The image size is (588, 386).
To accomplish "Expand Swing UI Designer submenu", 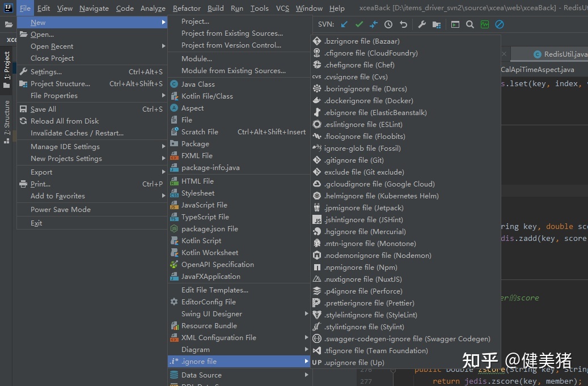I will click(239, 314).
